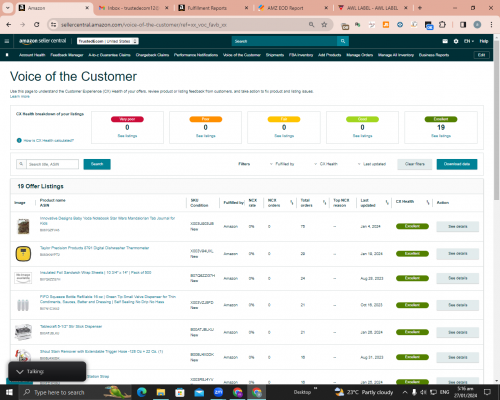Click the zoom magnifier icon in the address bar
The width and height of the screenshot is (500, 400).
(x=311, y=25)
